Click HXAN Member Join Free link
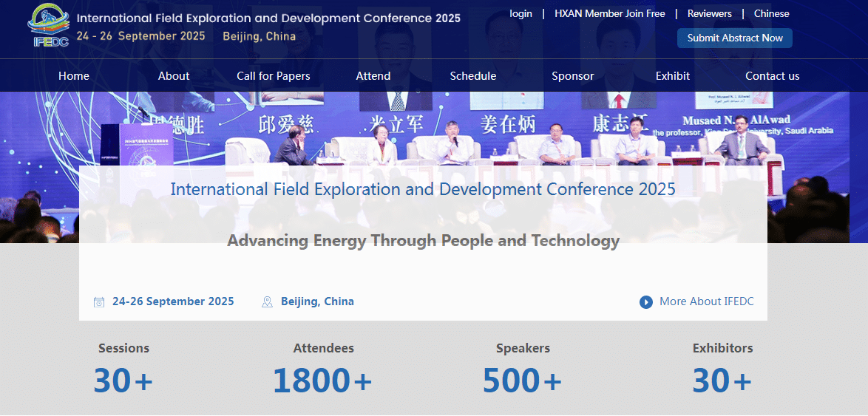Viewport: 868px width, 416px height. [x=610, y=14]
